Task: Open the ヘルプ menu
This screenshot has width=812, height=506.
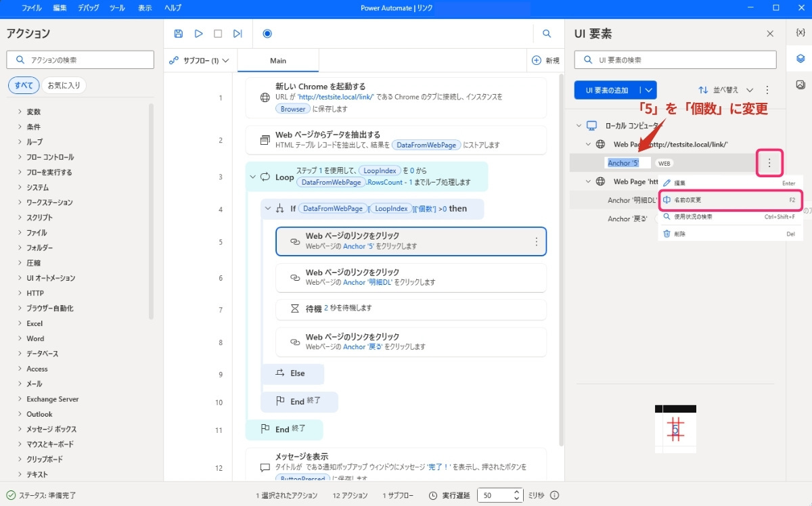Action: (x=173, y=8)
